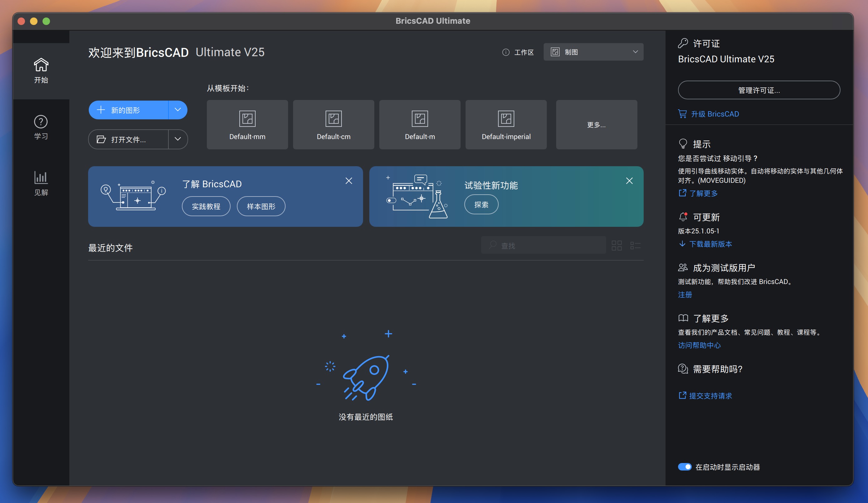
Task: Click 提交支持请求 link
Action: [x=705, y=396]
